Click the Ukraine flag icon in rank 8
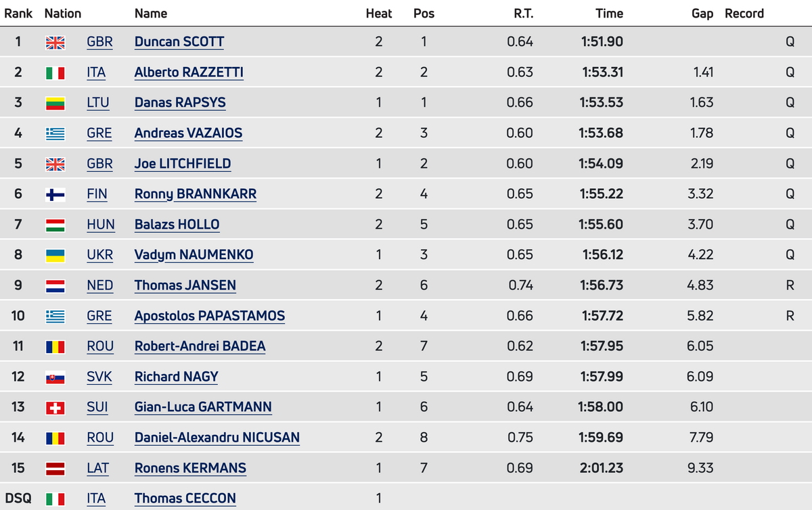 pos(55,255)
